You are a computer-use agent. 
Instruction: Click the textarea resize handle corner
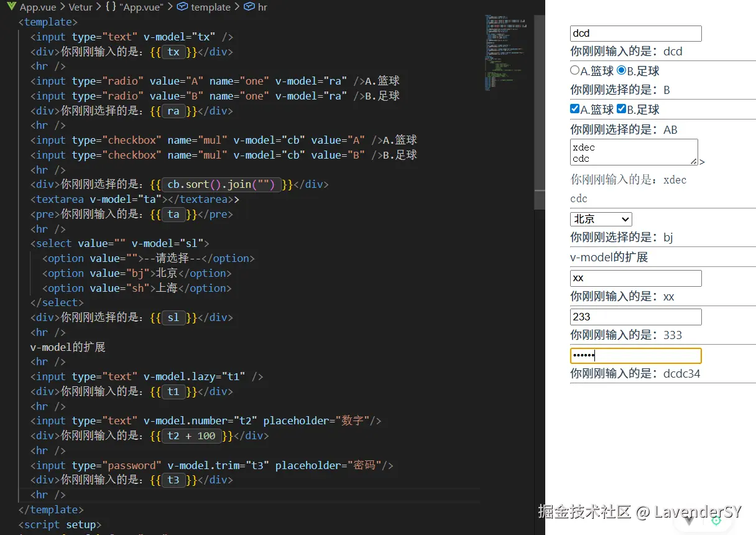tap(694, 161)
